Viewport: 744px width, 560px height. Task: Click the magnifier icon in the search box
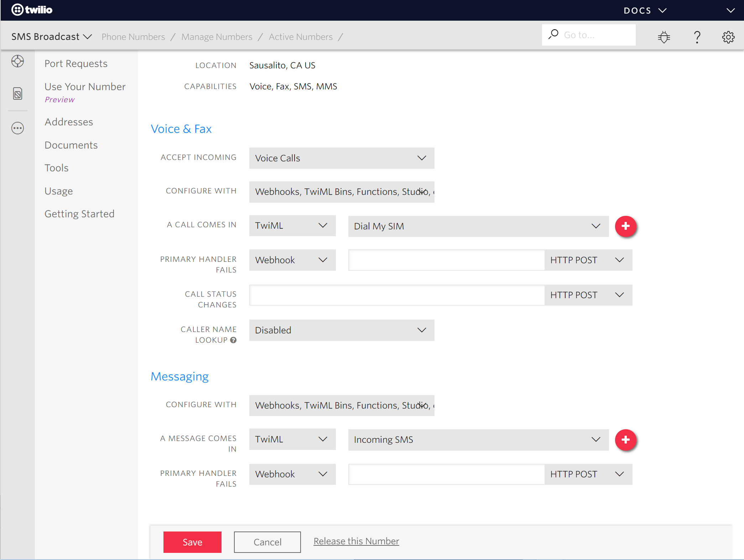point(553,34)
